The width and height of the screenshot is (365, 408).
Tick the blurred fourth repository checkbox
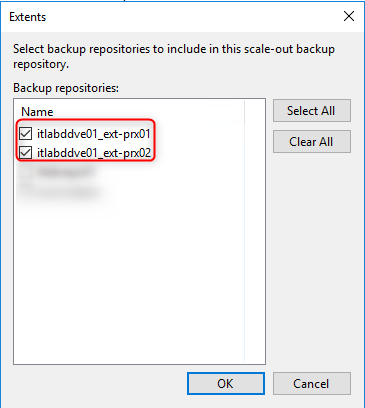26,191
